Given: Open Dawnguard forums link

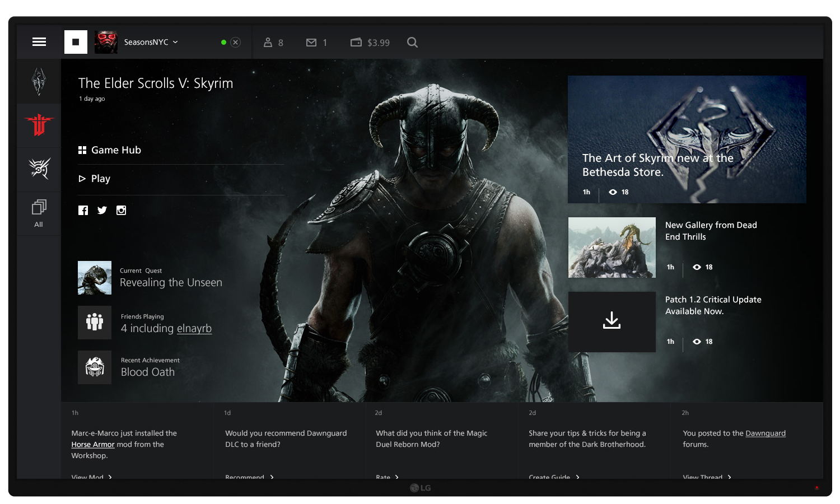Looking at the screenshot, I should (x=766, y=433).
